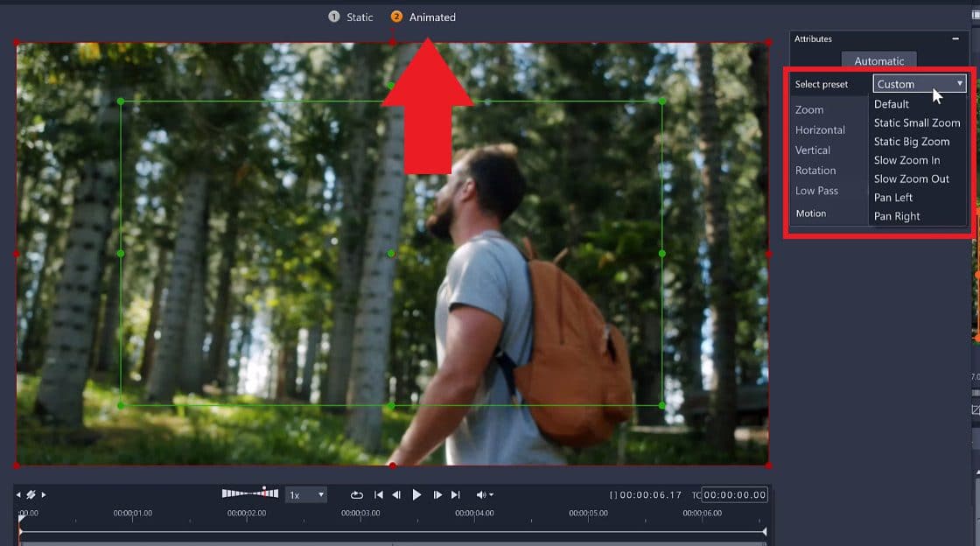The image size is (980, 546).
Task: Open the speaker volume control
Action: [480, 494]
